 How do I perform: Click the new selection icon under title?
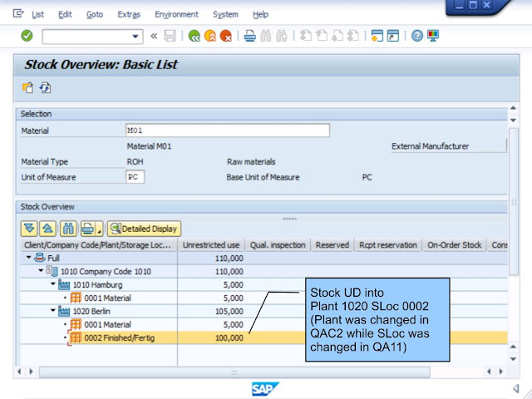tap(27, 87)
